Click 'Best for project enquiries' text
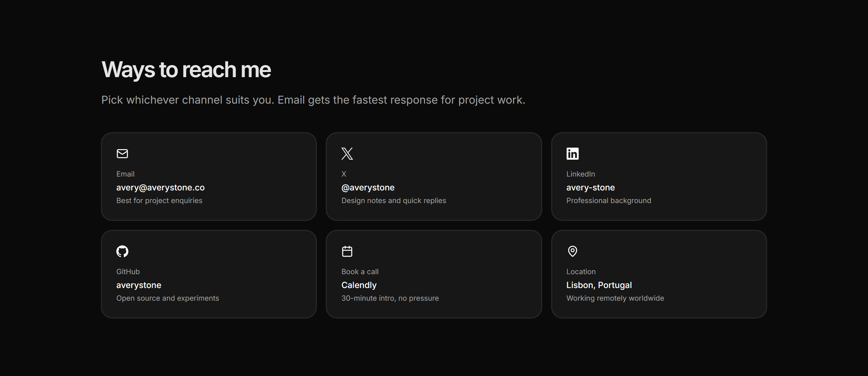 159,201
